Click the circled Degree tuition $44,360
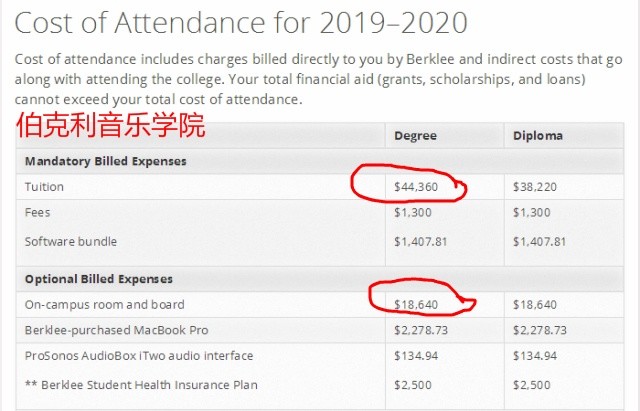Viewport: 640px width, 411px height. pyautogui.click(x=416, y=187)
